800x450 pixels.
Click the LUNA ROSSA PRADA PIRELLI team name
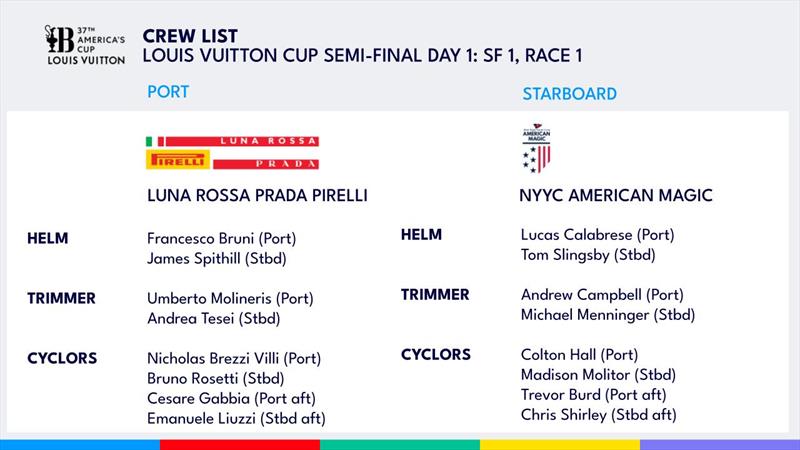[257, 195]
